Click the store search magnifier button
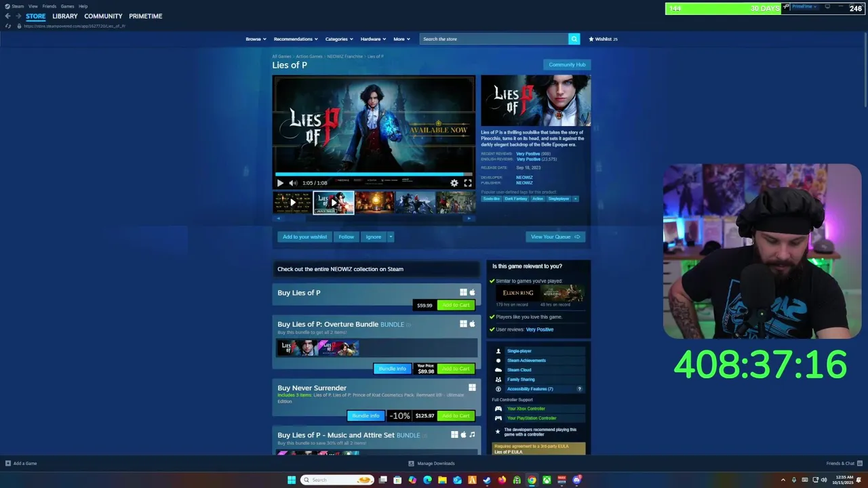868x488 pixels. 574,39
